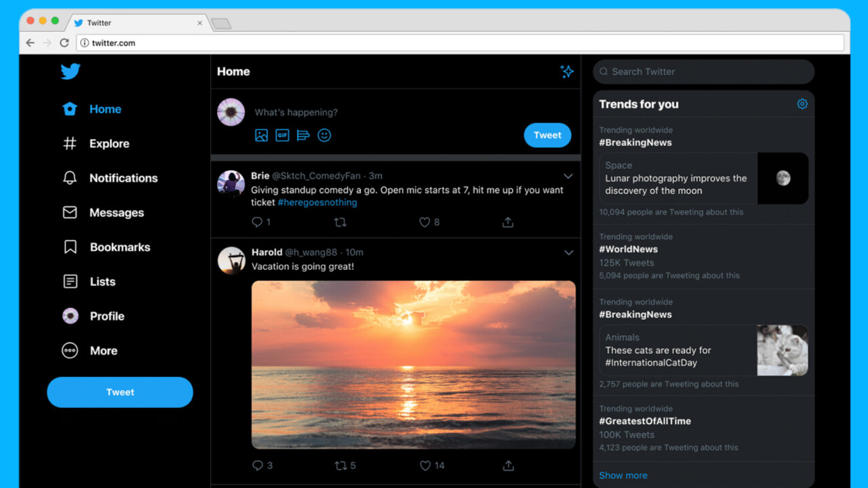
Task: Create a poll in the composer
Action: pos(303,136)
